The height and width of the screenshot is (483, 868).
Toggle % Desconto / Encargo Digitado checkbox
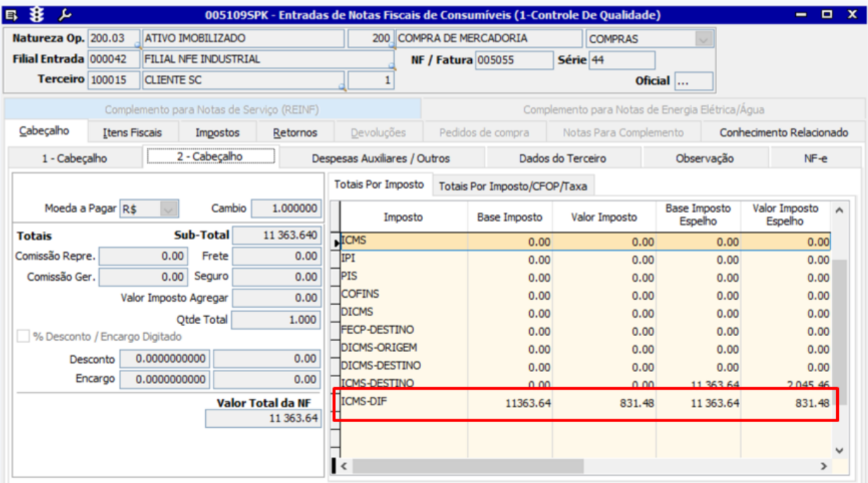(23, 337)
